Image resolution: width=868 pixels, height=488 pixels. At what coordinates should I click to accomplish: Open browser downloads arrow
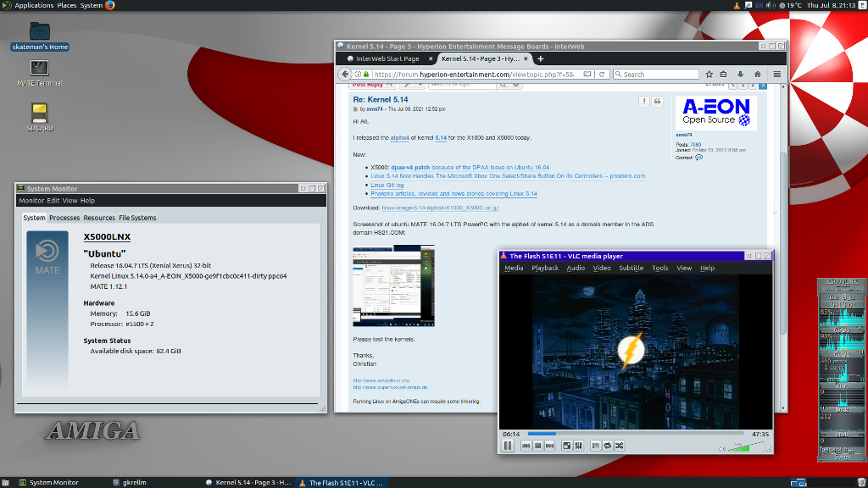click(740, 75)
